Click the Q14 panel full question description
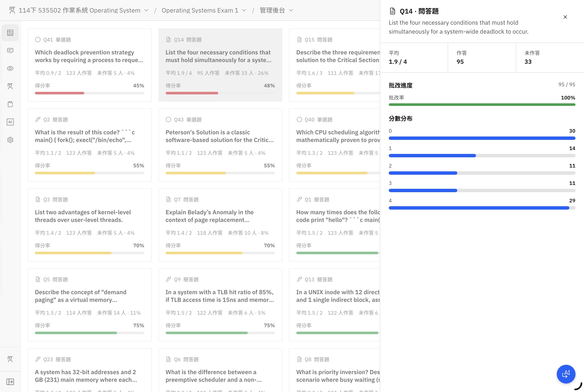The height and width of the screenshot is (392, 584). (459, 27)
